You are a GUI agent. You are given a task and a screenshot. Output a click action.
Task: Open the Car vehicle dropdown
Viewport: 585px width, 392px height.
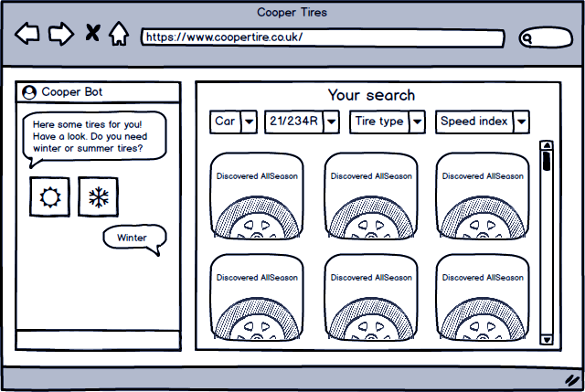[x=233, y=122]
